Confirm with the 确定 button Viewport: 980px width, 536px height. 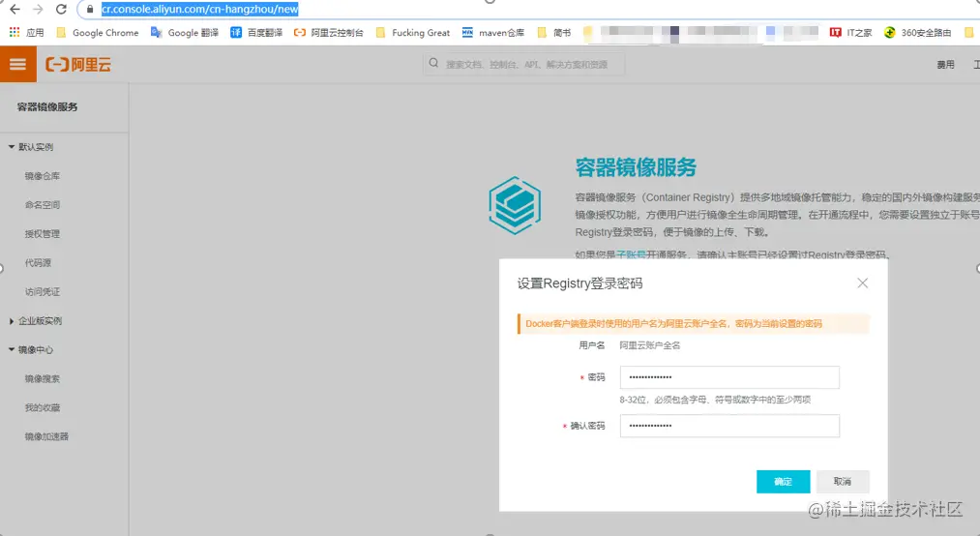tap(783, 482)
